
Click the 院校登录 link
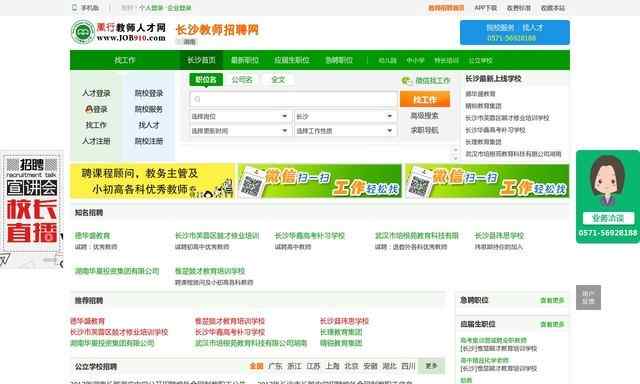149,93
